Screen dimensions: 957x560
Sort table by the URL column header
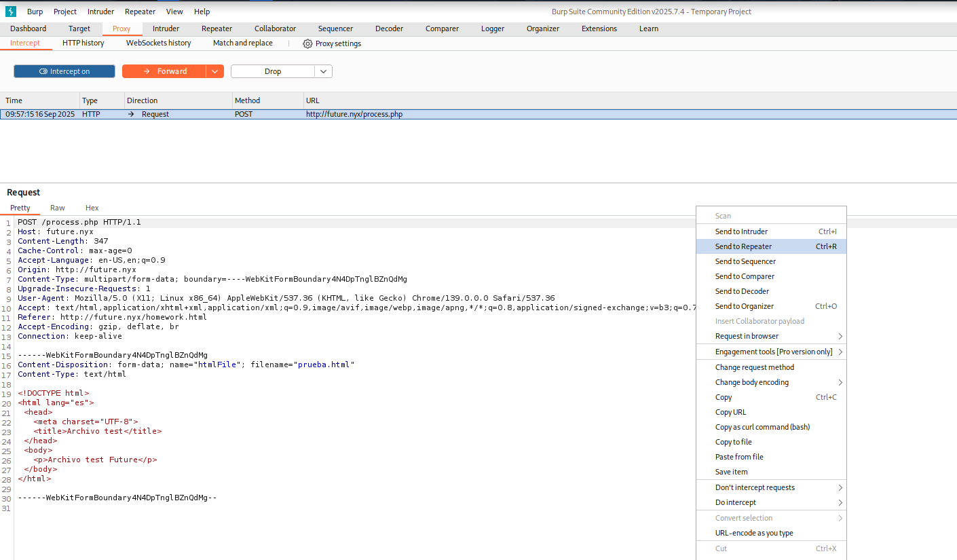[313, 100]
